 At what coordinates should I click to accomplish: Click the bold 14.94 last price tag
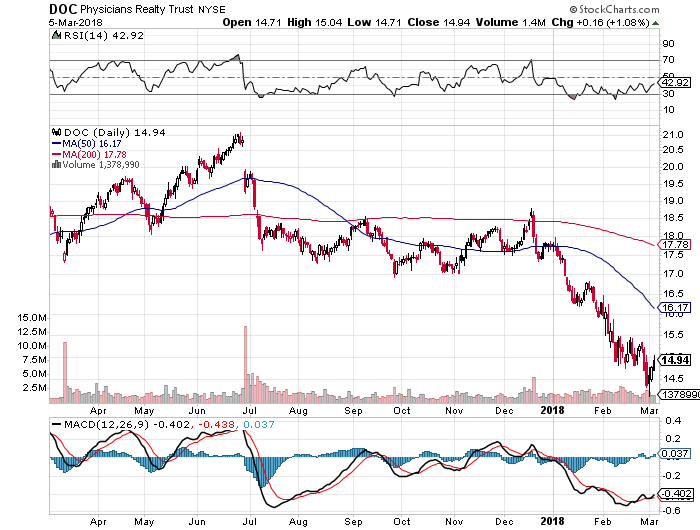[675, 360]
